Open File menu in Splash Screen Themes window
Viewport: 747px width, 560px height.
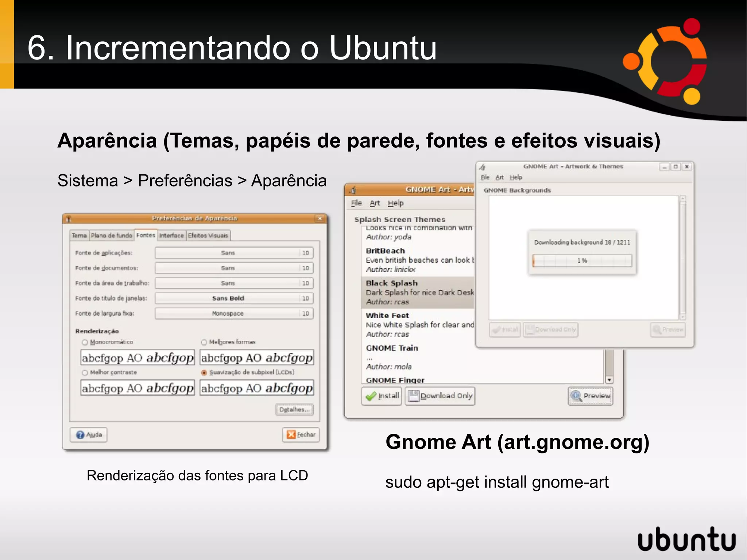(x=356, y=203)
